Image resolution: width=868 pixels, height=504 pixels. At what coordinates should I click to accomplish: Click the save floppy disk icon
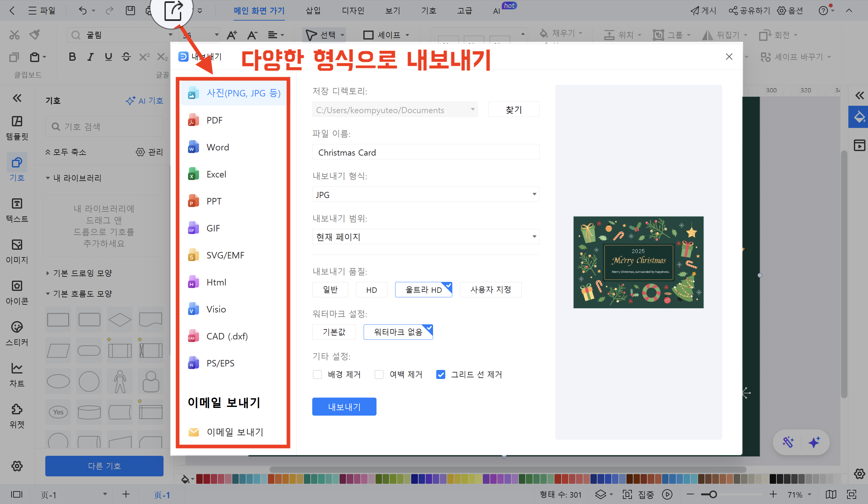tap(130, 10)
